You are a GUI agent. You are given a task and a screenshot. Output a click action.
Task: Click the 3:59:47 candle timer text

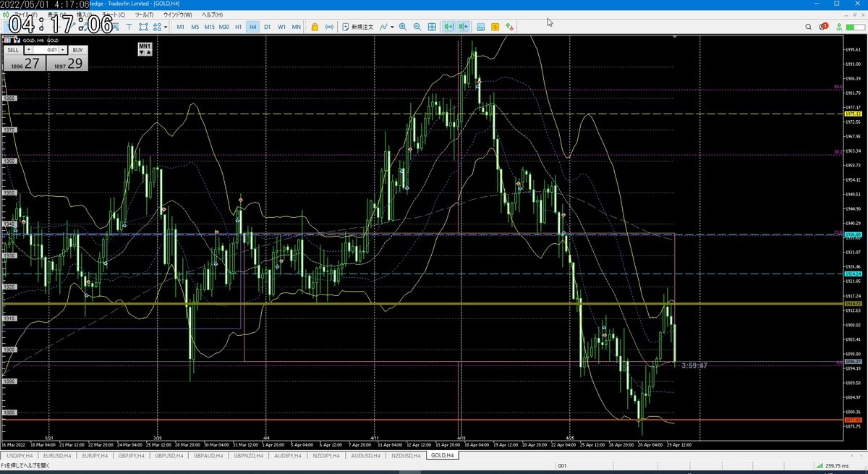694,365
